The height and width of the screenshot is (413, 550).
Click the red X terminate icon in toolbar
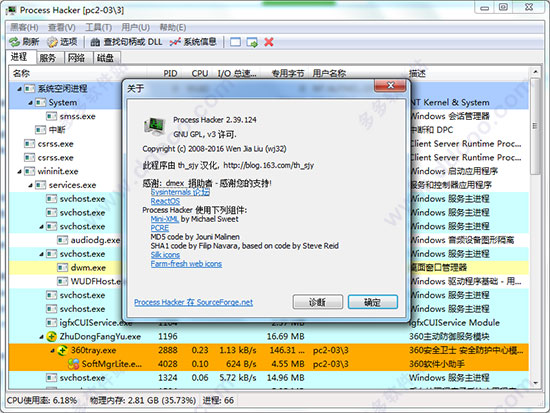(x=269, y=42)
